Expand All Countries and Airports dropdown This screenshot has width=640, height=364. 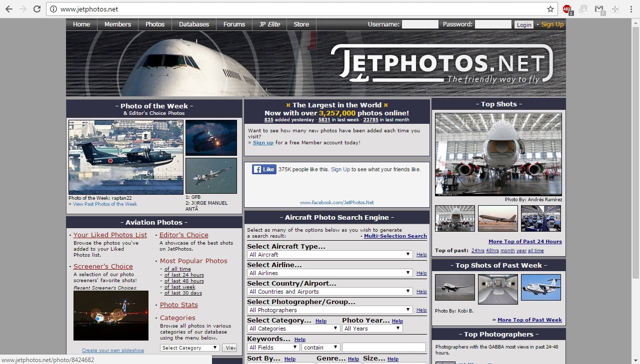(330, 292)
